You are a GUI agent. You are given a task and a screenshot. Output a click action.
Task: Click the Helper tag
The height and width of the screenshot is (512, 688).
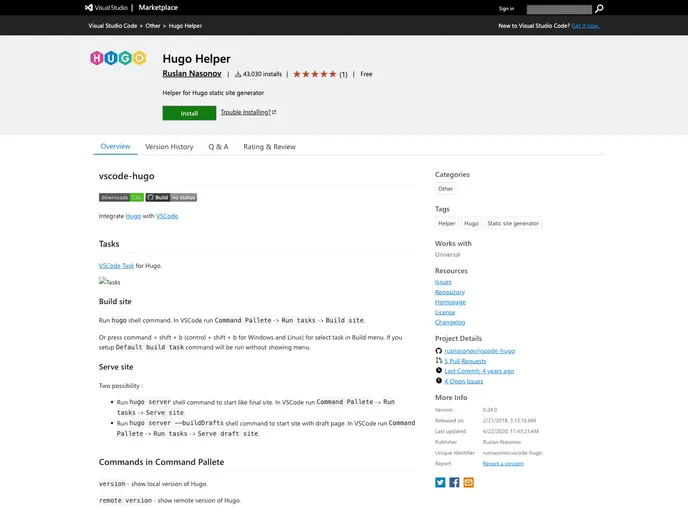(446, 223)
